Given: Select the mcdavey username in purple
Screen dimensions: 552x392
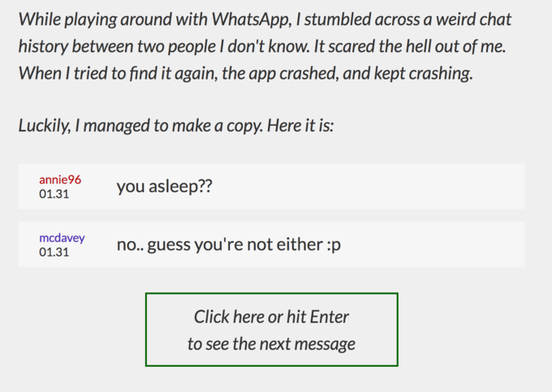Looking at the screenshot, I should [62, 239].
